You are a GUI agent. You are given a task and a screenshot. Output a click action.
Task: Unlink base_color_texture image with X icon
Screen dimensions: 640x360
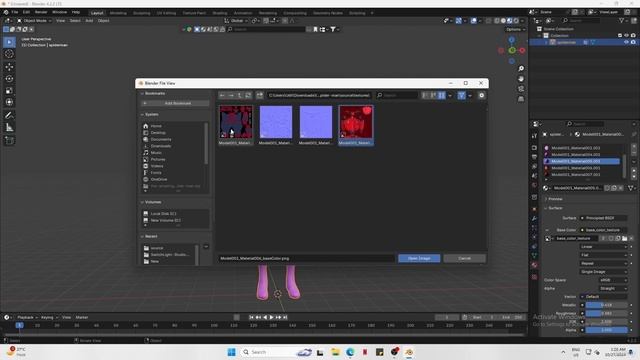[631, 238]
